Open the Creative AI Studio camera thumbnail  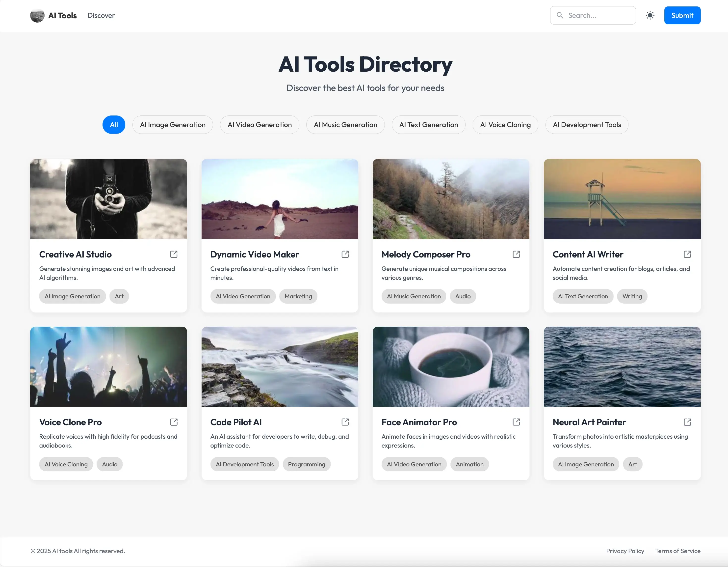coord(109,199)
